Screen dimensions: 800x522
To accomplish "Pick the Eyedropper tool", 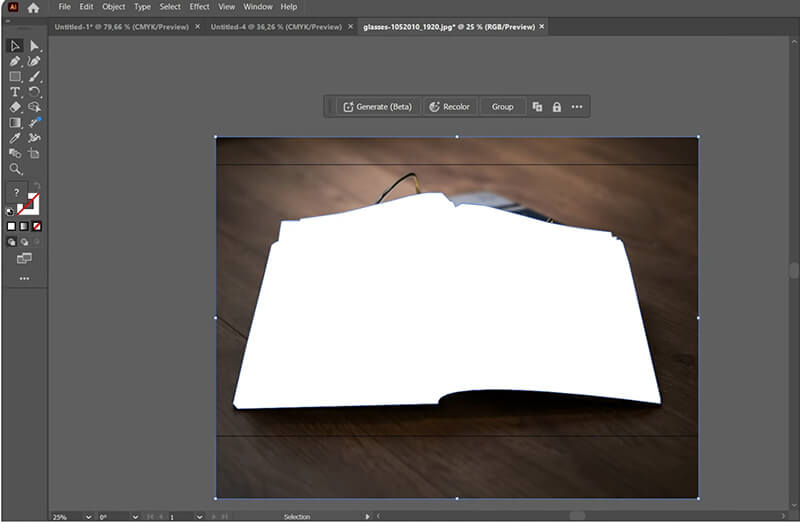I will (15, 138).
